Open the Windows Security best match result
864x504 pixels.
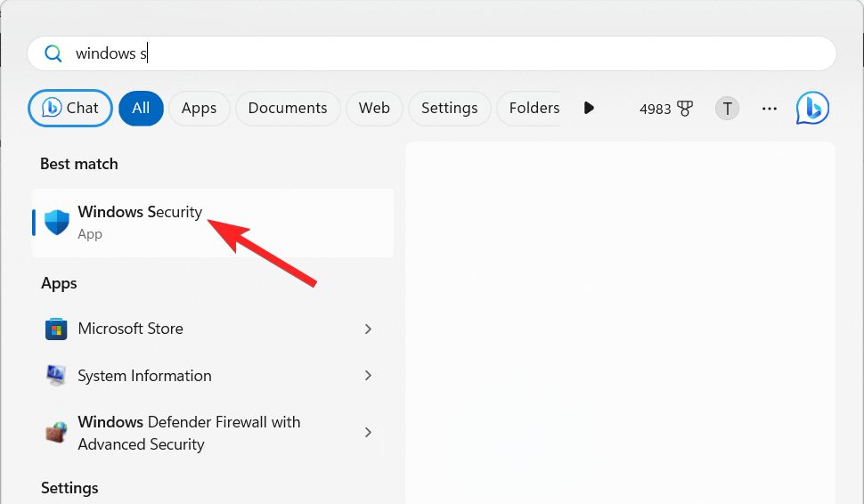pos(213,224)
